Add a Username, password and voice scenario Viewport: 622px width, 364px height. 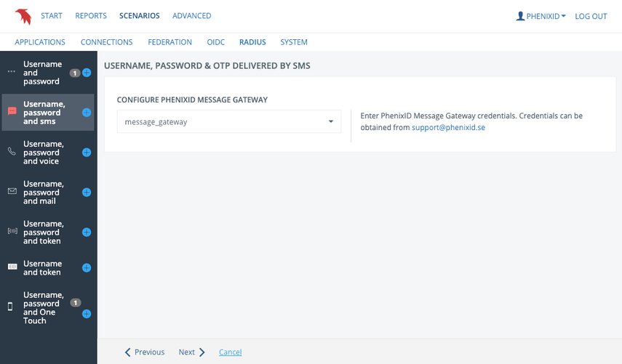click(x=87, y=153)
